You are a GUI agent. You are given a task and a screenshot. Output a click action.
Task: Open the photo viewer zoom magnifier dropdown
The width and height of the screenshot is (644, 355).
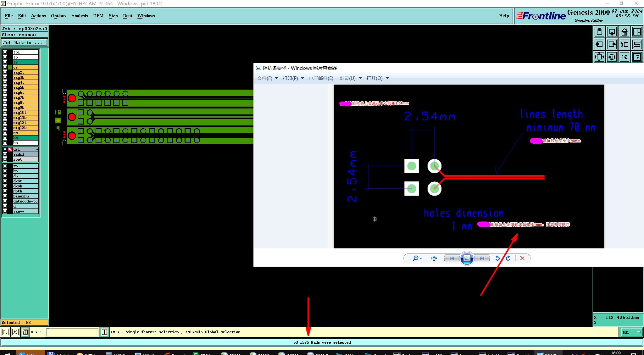click(x=417, y=258)
